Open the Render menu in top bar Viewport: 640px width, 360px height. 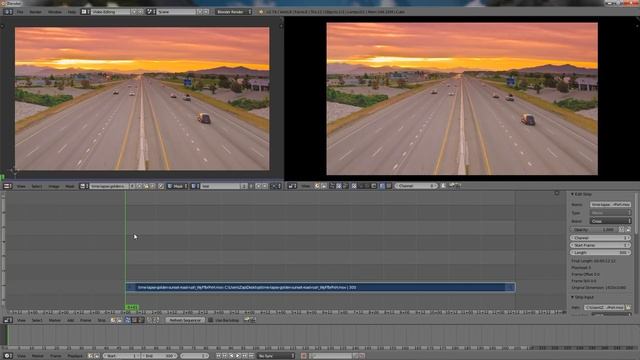pos(36,12)
